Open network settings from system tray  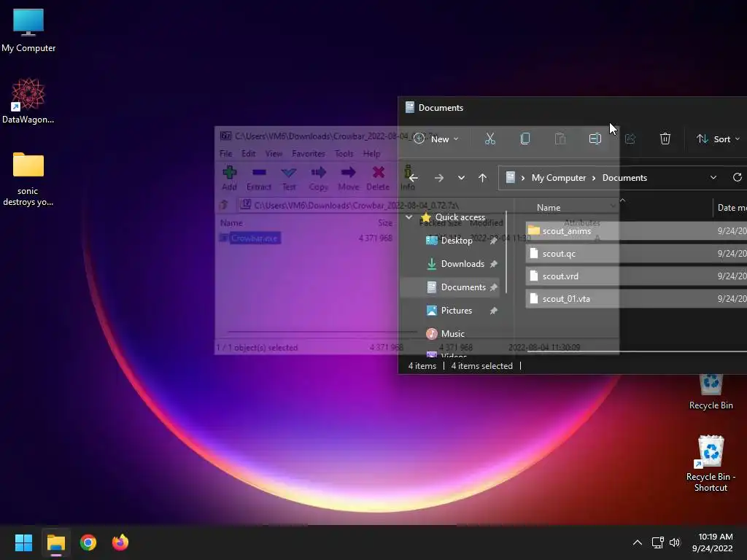pos(657,542)
